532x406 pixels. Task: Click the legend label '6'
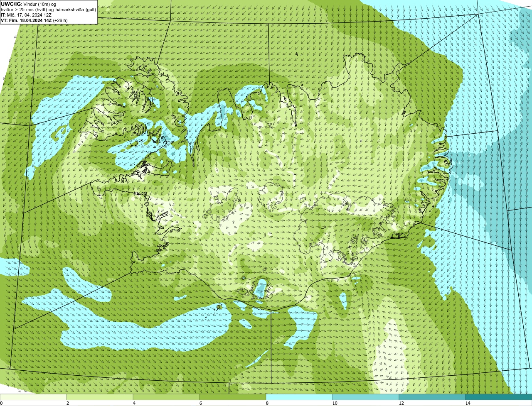pos(200,403)
